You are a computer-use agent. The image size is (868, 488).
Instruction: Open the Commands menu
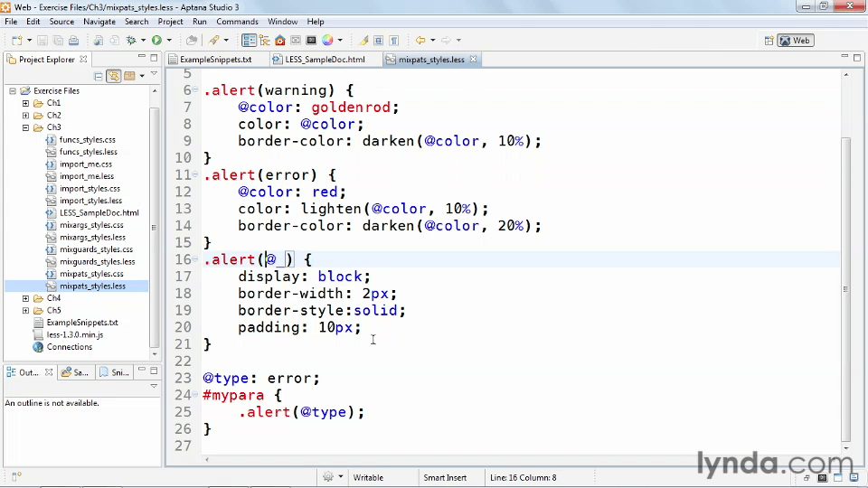237,22
